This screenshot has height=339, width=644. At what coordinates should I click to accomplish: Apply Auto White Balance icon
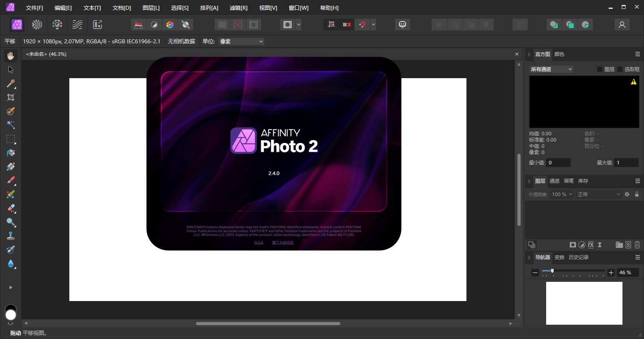point(185,25)
